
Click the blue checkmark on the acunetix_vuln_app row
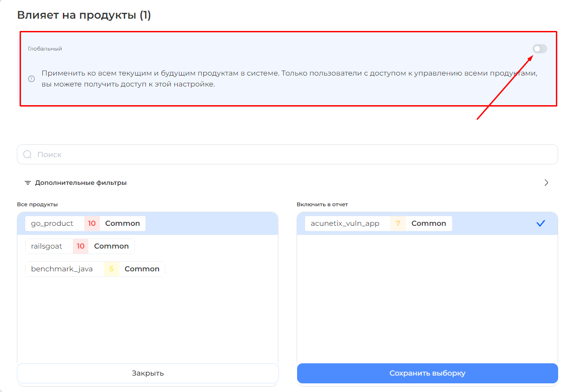pyautogui.click(x=540, y=224)
